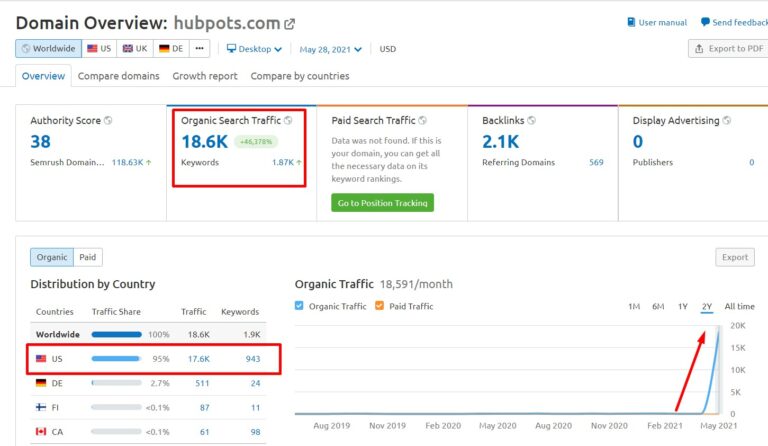Click the Send feedback chat icon

click(x=706, y=22)
